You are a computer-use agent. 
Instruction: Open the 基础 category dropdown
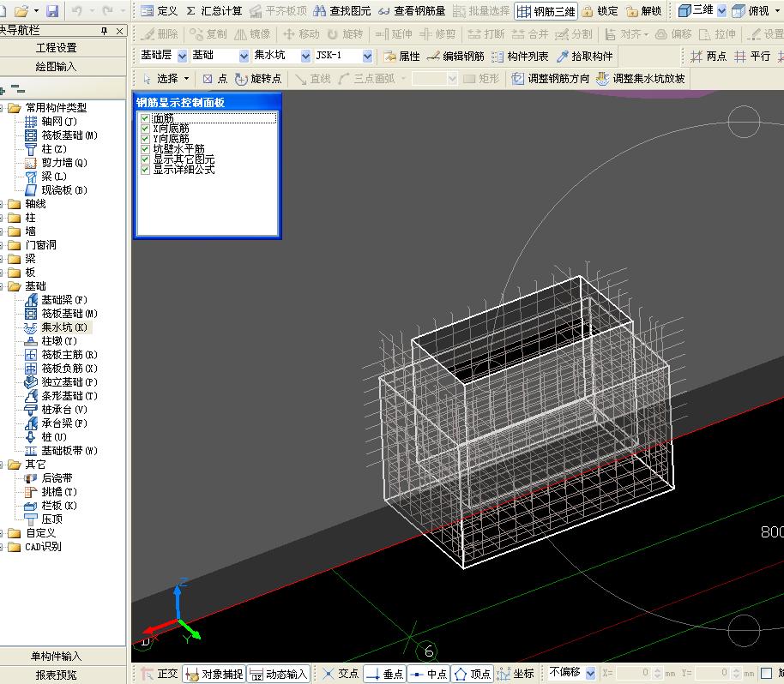click(x=244, y=56)
